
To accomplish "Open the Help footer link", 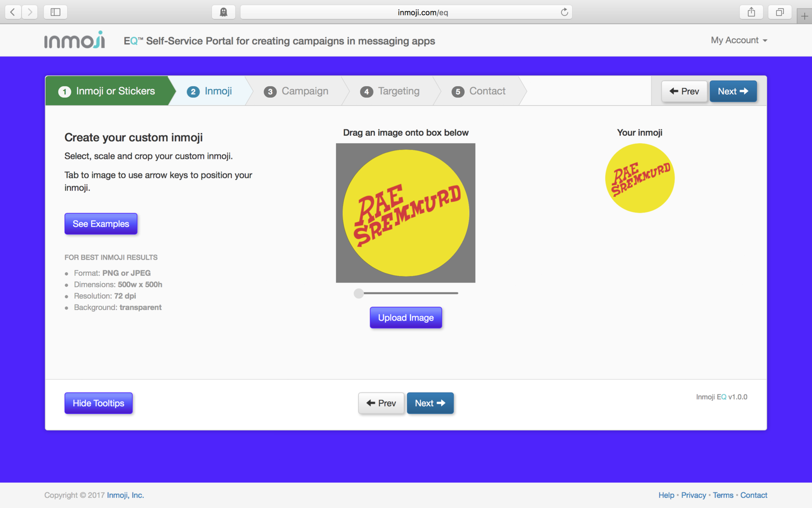I will (x=666, y=495).
